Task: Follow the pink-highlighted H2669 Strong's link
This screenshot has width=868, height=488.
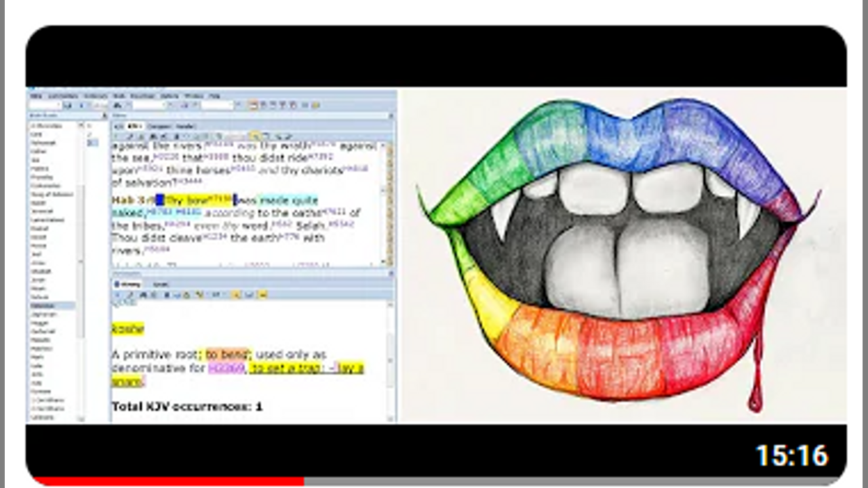Action: 226,368
